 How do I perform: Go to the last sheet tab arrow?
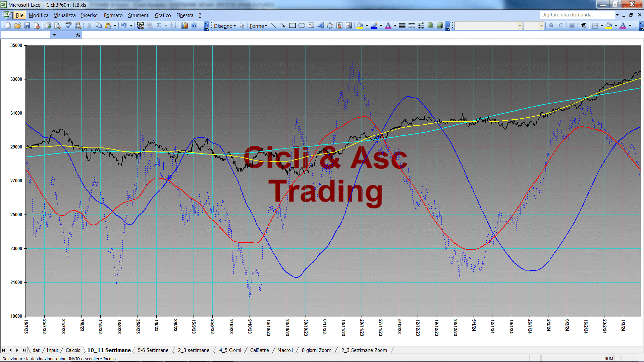pyautogui.click(x=24, y=350)
